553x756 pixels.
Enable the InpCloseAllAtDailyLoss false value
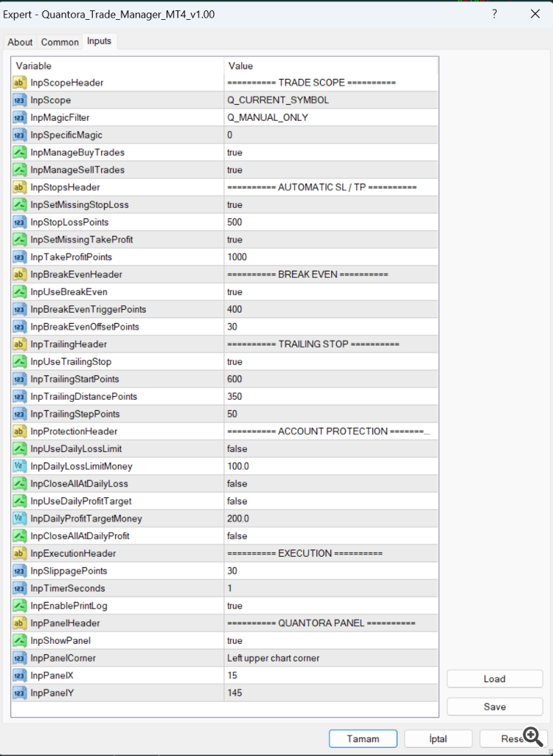tap(331, 484)
